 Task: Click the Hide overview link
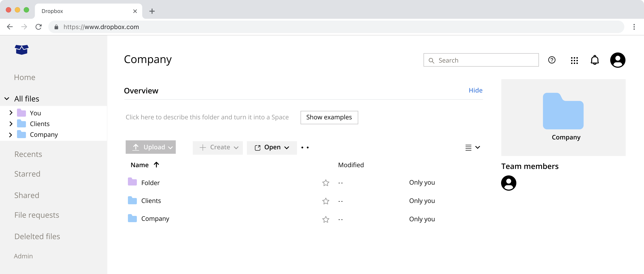click(x=475, y=90)
